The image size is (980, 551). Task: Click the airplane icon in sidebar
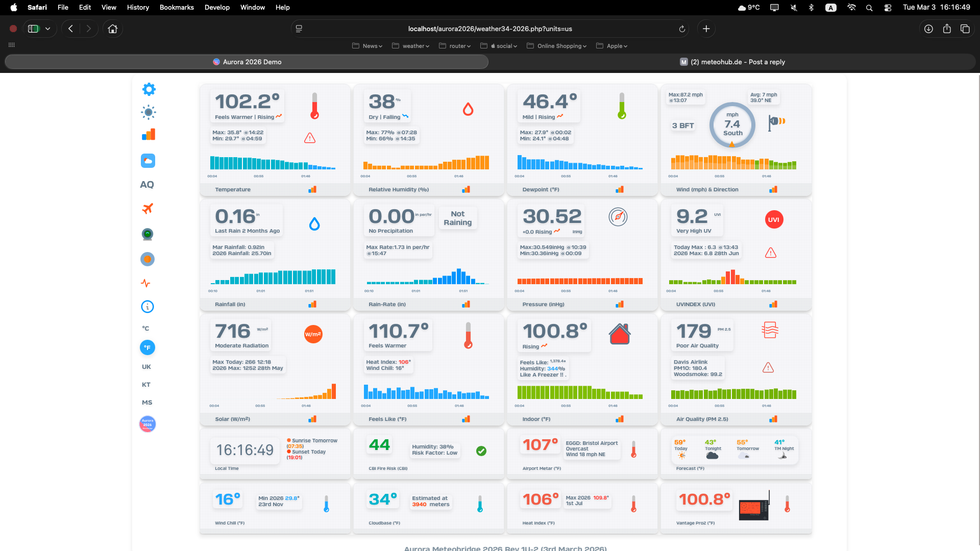click(x=148, y=208)
